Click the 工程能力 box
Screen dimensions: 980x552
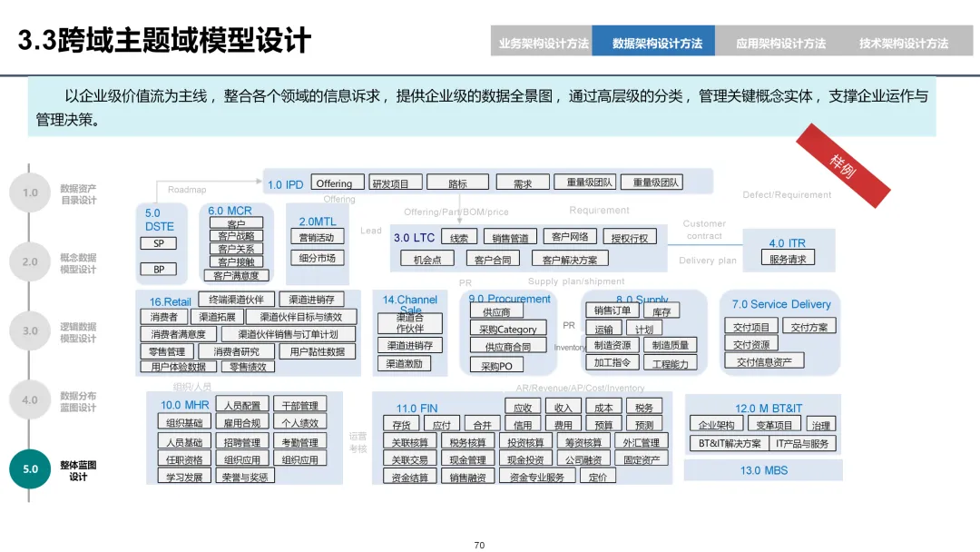[670, 364]
